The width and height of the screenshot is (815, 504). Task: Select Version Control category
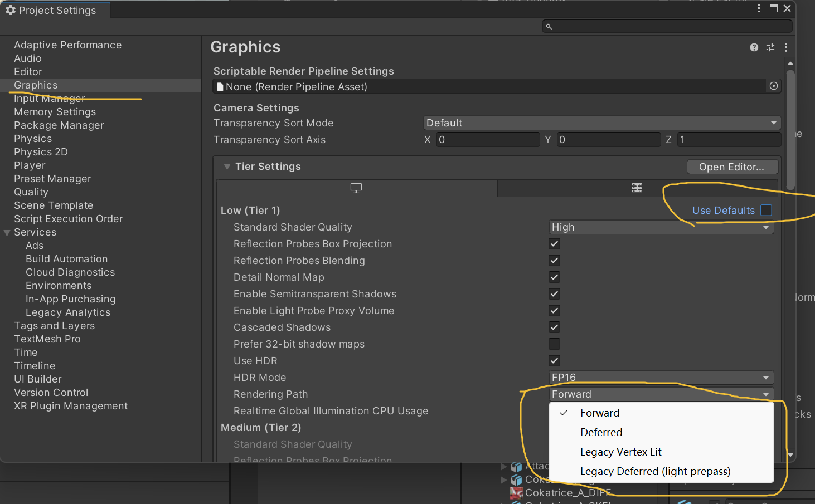(51, 392)
